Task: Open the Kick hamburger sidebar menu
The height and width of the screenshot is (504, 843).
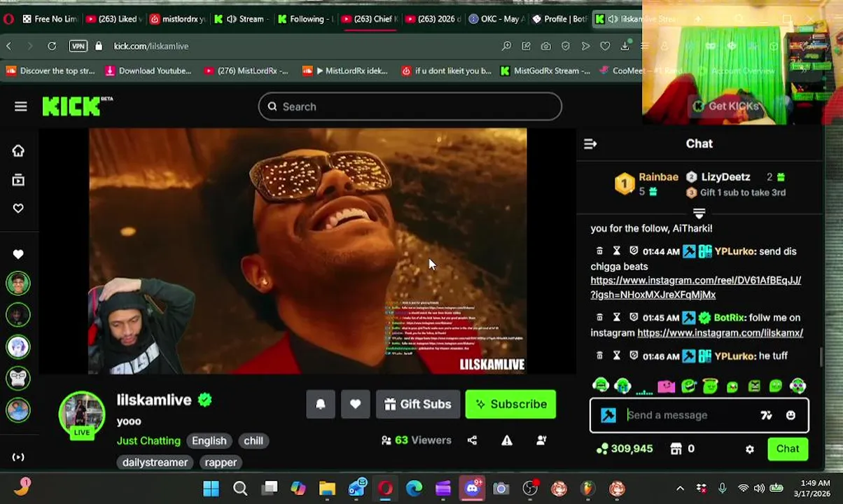Action: (x=20, y=106)
